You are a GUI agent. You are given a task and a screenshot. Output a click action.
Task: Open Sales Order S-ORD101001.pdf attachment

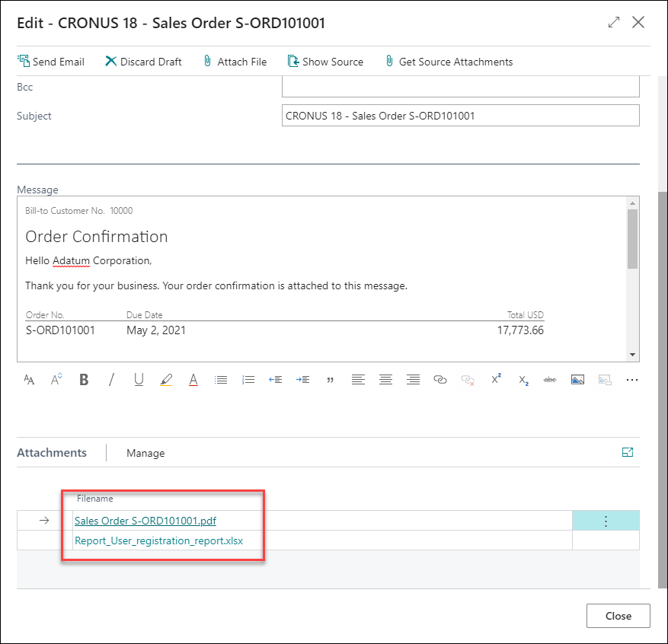145,521
